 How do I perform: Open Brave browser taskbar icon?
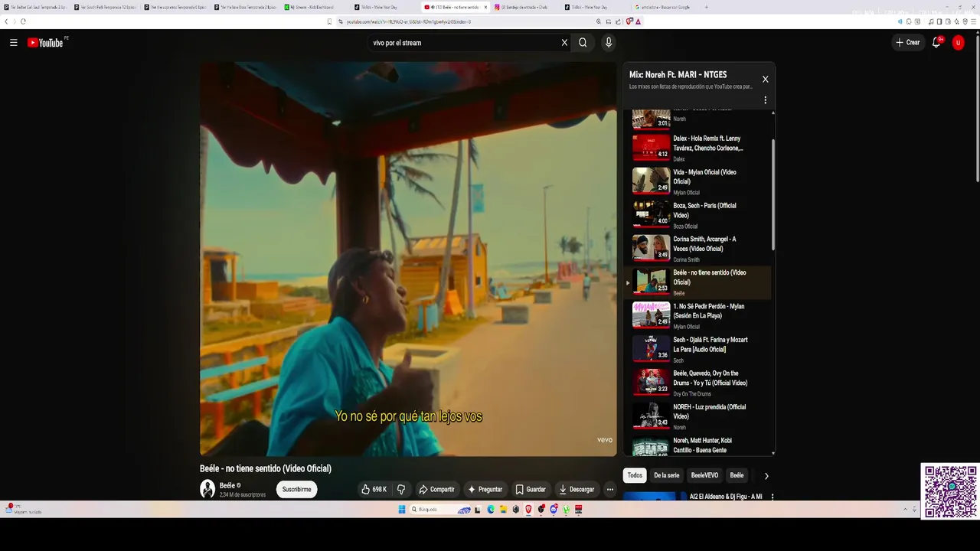pos(528,510)
